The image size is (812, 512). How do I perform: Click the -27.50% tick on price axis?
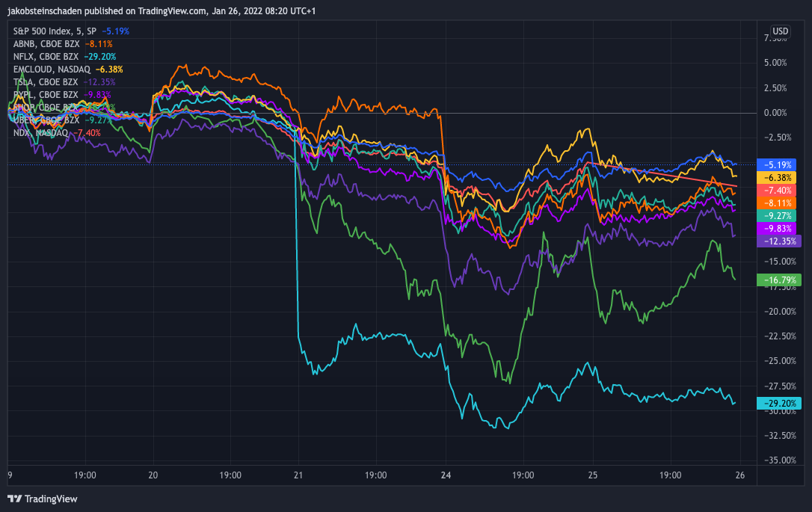pyautogui.click(x=780, y=386)
